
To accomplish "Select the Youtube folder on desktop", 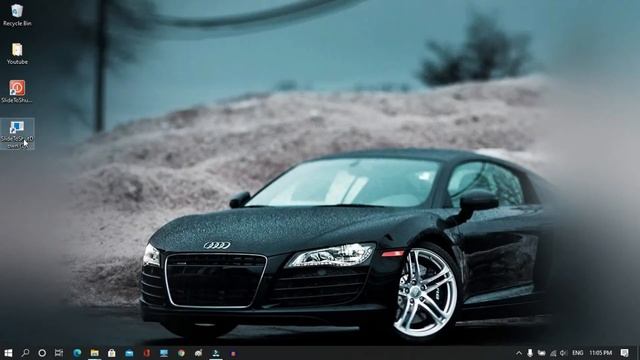I will click(x=17, y=53).
